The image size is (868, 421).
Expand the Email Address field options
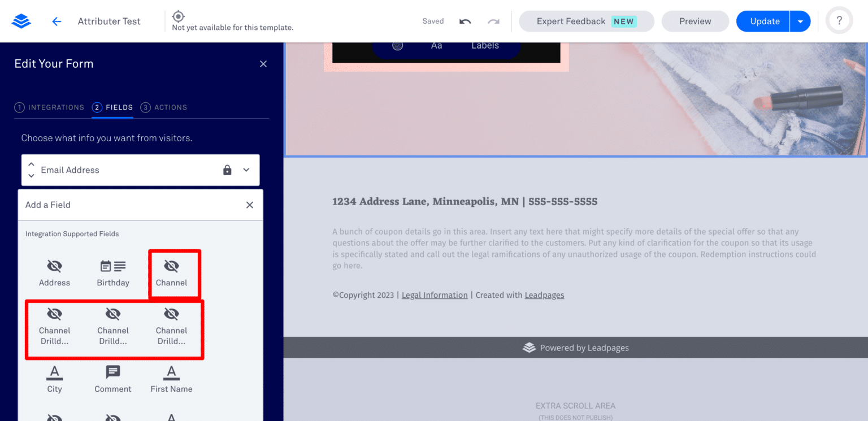pos(246,170)
